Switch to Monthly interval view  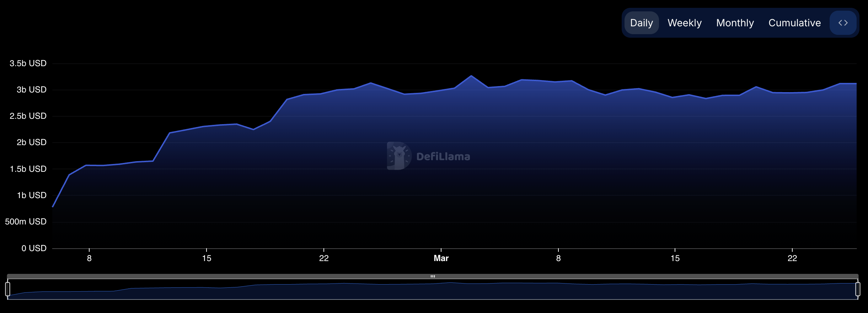[735, 23]
